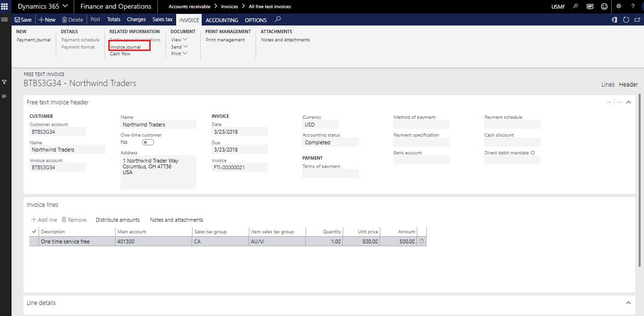Click the Main account cell 401300

(154, 241)
